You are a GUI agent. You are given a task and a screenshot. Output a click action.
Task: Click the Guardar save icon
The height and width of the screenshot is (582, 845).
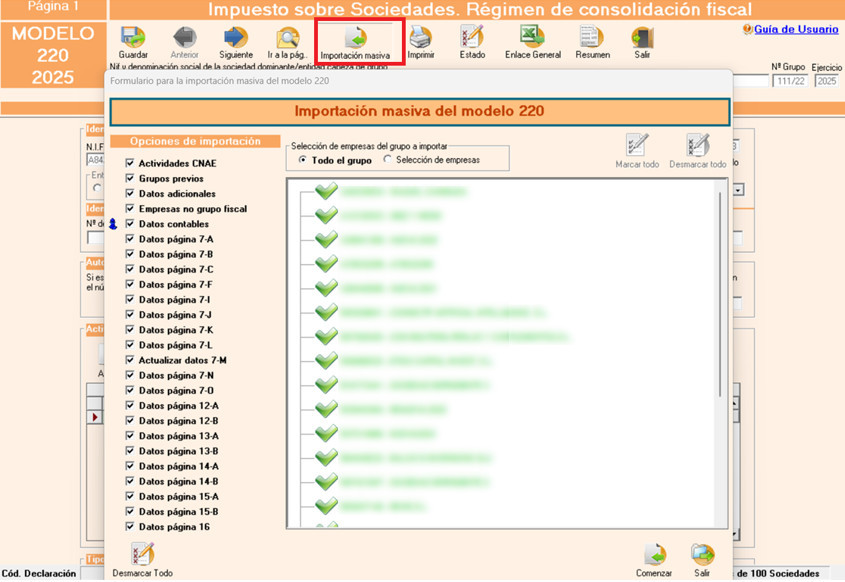coord(133,38)
